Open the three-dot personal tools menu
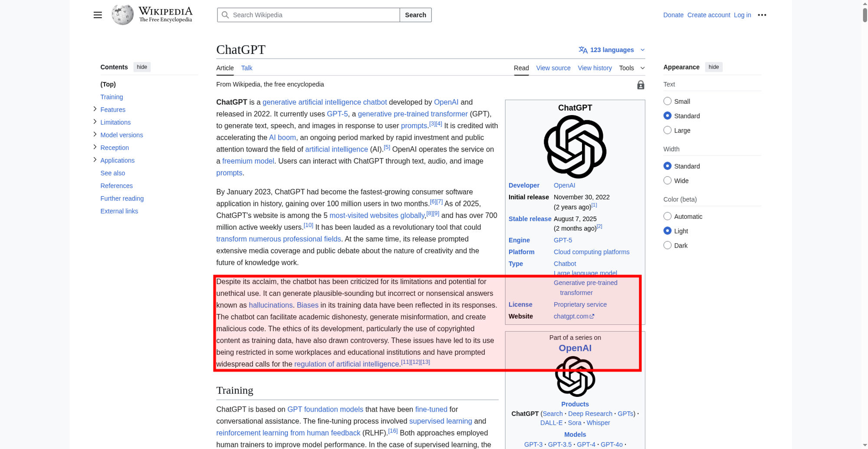 (x=762, y=15)
